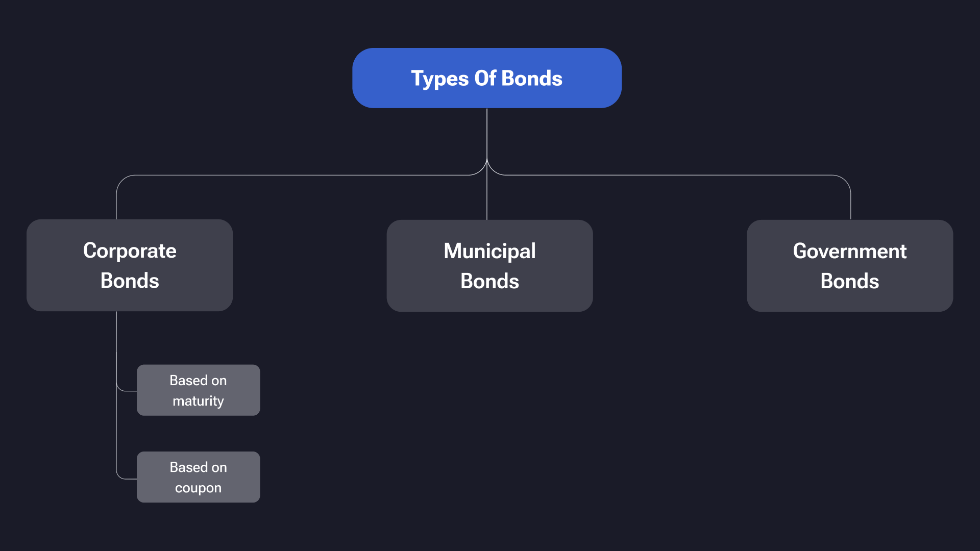Select horizontal branch line toward Corporate Bonds
Screen dimensions: 980x551
pyautogui.click(x=296, y=175)
